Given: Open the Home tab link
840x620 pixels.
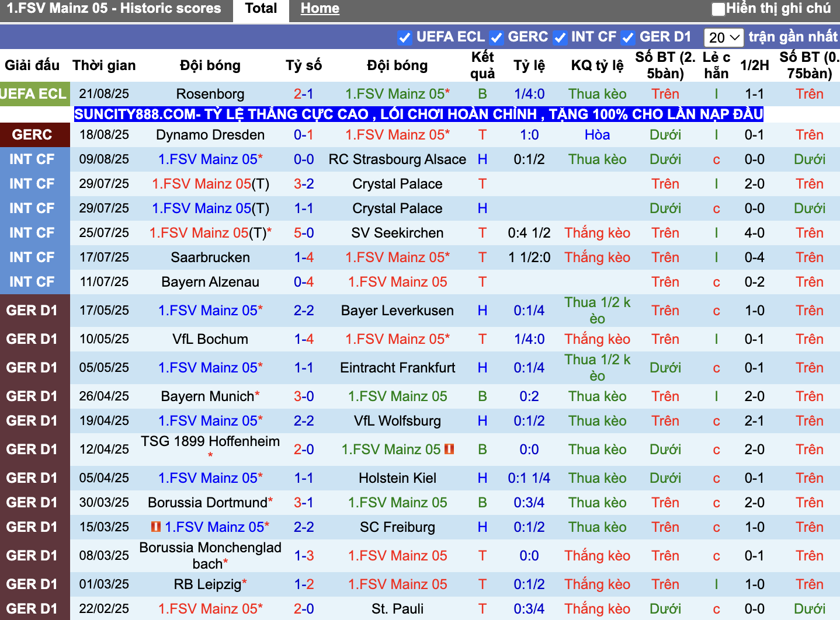Looking at the screenshot, I should (x=320, y=9).
